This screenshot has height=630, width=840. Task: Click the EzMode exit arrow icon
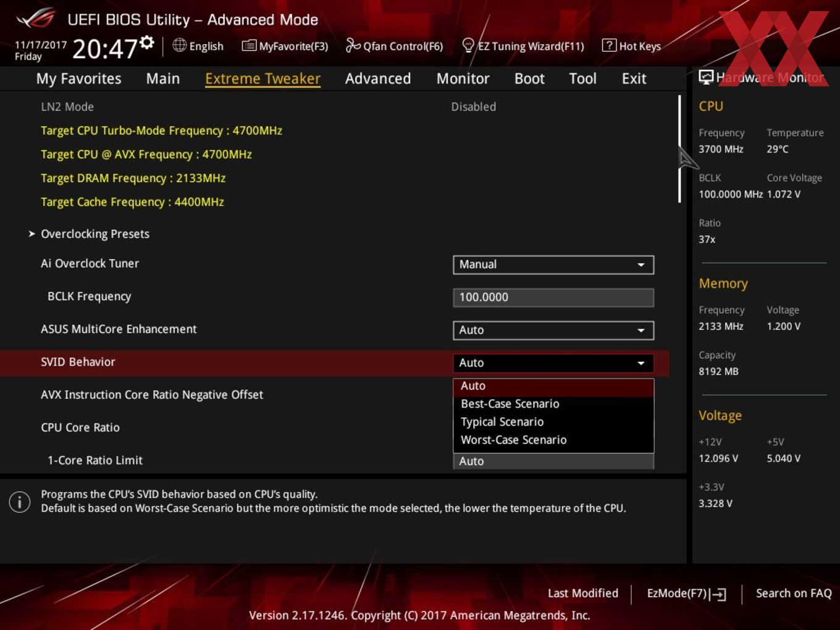[718, 594]
